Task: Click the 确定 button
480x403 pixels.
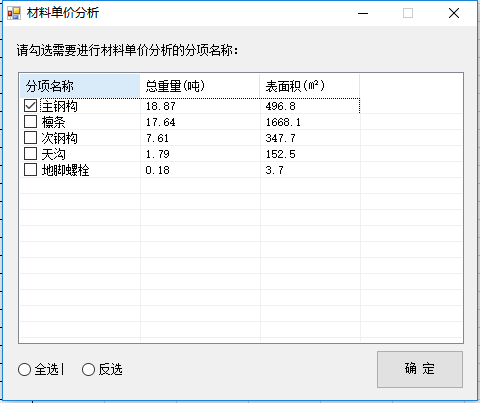Action: click(420, 369)
